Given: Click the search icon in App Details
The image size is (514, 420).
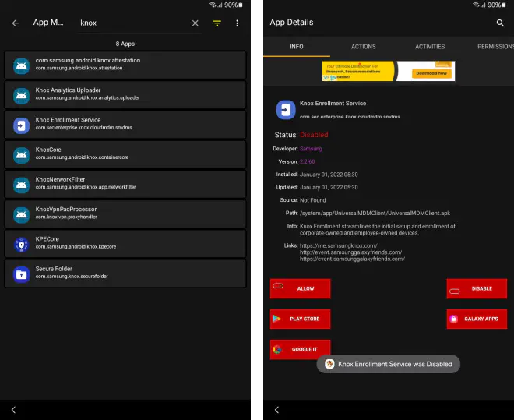Looking at the screenshot, I should pos(500,23).
